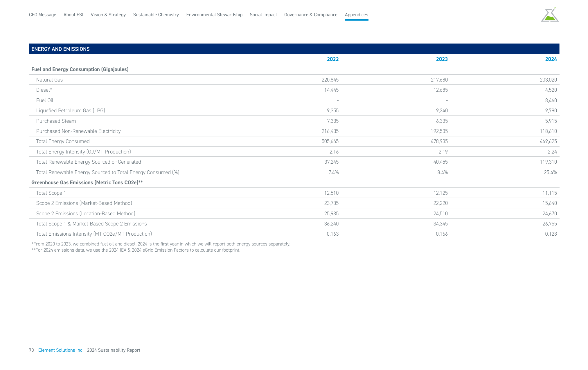
Task: Click the 2022 column header
Action: pos(333,59)
